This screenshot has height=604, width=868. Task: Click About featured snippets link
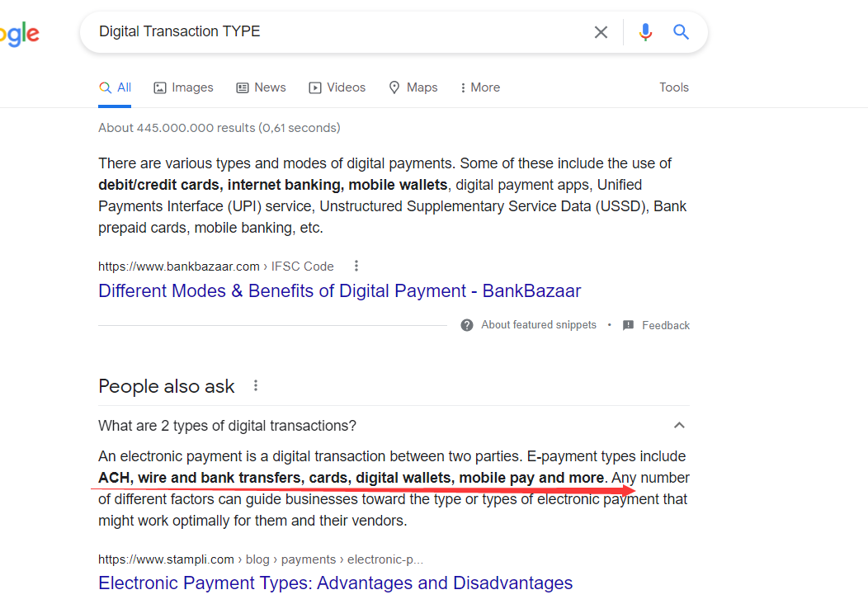[x=538, y=325]
